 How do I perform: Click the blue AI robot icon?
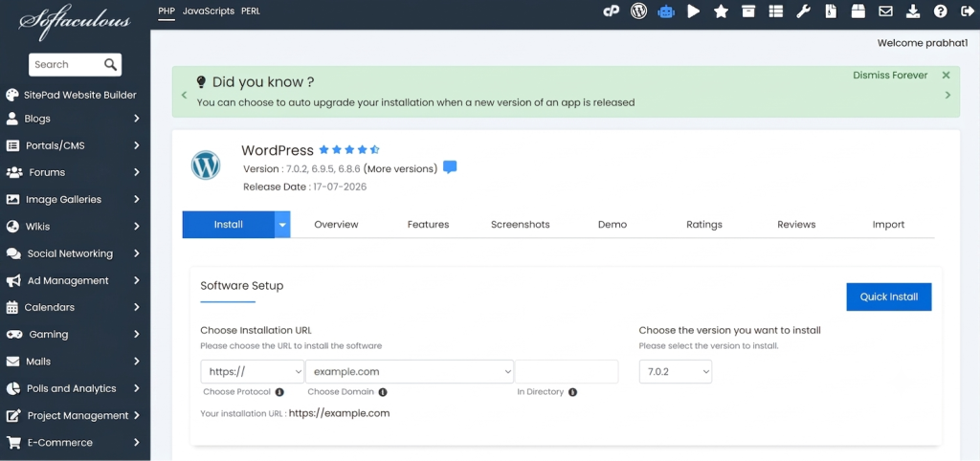666,11
